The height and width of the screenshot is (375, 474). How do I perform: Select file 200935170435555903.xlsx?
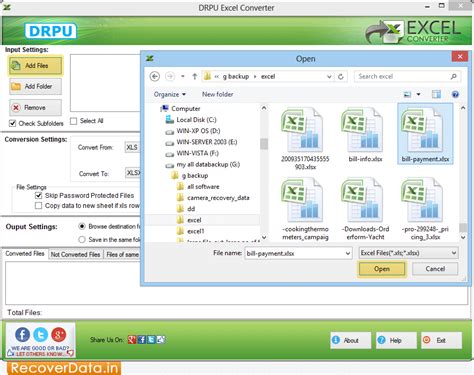click(x=305, y=138)
